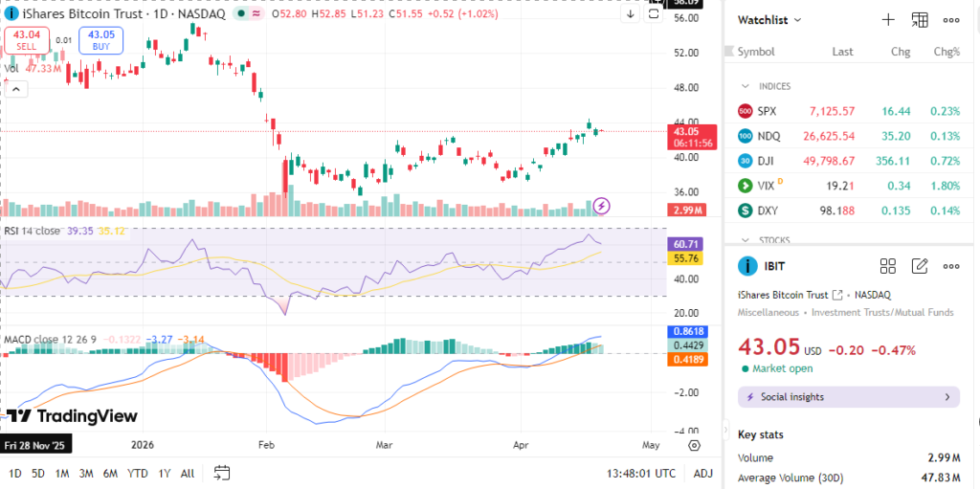Image resolution: width=980 pixels, height=489 pixels.
Task: Open Social insights panel
Action: [x=848, y=397]
